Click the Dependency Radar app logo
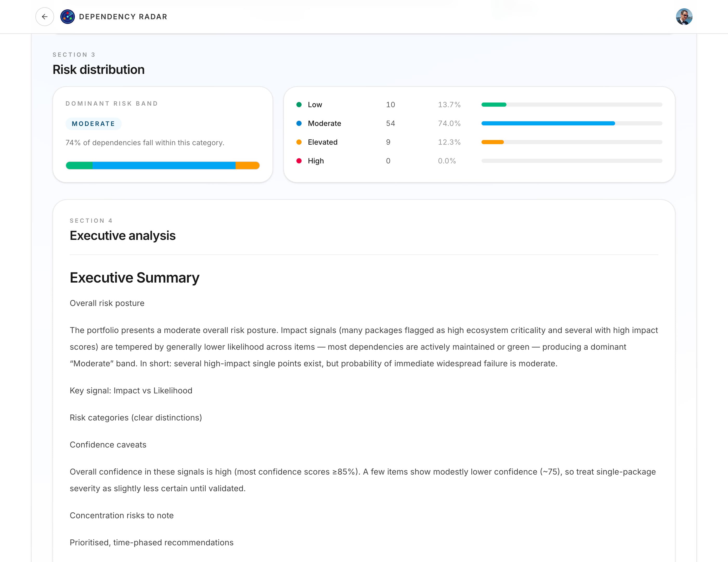728x562 pixels. (x=67, y=16)
